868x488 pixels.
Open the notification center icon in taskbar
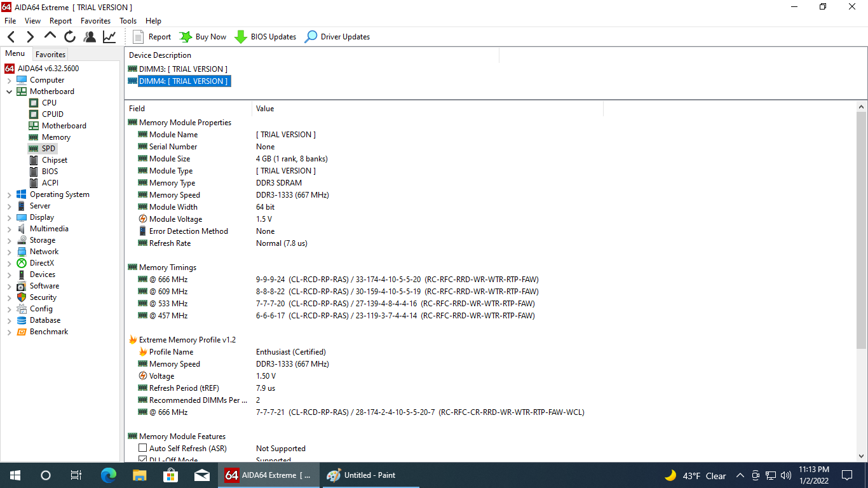pyautogui.click(x=847, y=475)
